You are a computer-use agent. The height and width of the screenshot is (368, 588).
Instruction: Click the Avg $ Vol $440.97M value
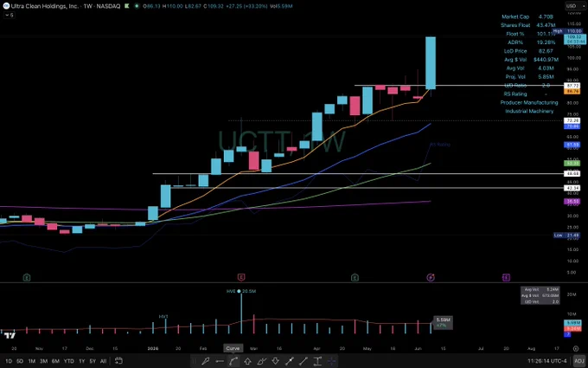(x=546, y=60)
